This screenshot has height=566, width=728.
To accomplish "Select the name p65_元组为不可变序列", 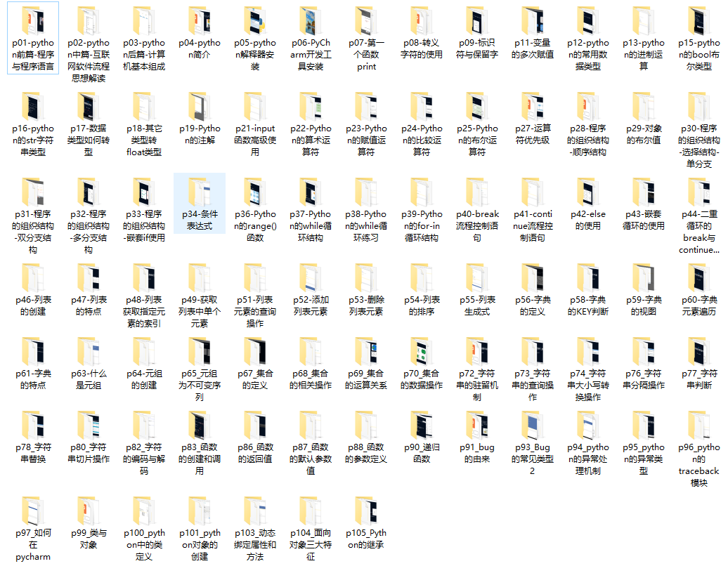I will click(x=200, y=385).
